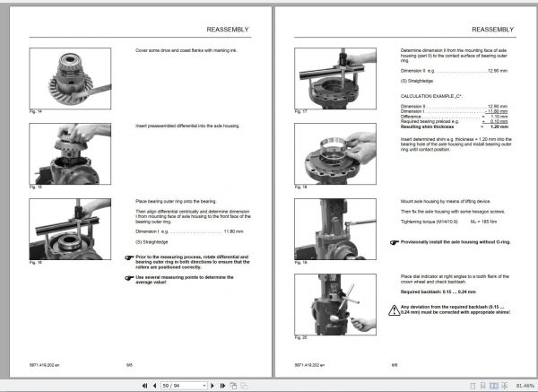Click the 'Dimension I e.g. 11.80 mm' line

click(189, 231)
